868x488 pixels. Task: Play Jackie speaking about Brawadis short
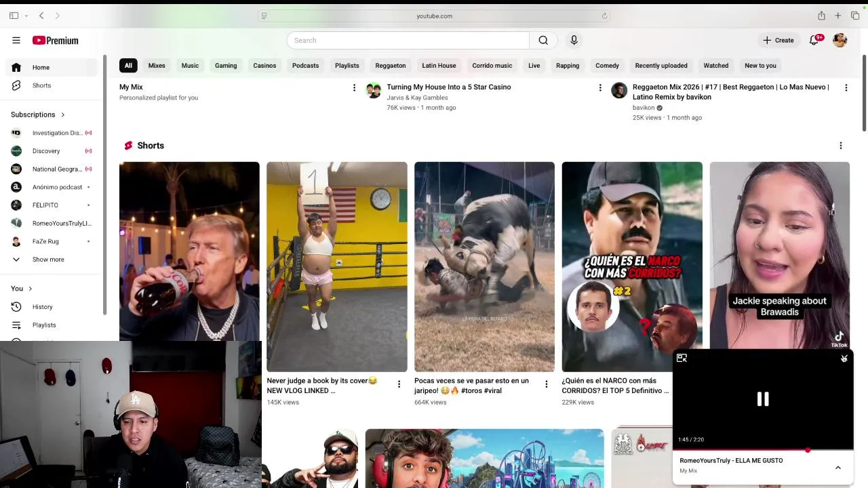coord(779,255)
